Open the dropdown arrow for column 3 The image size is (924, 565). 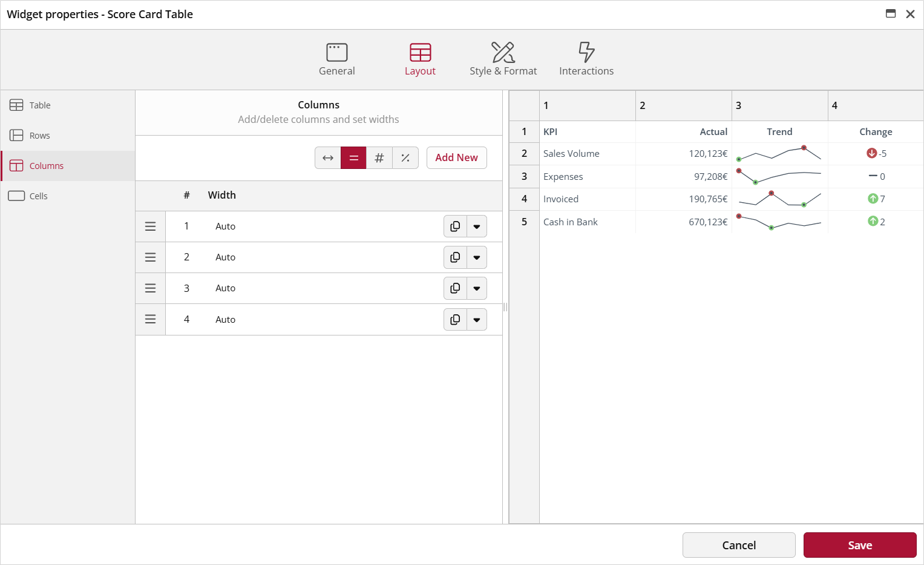pyautogui.click(x=477, y=288)
